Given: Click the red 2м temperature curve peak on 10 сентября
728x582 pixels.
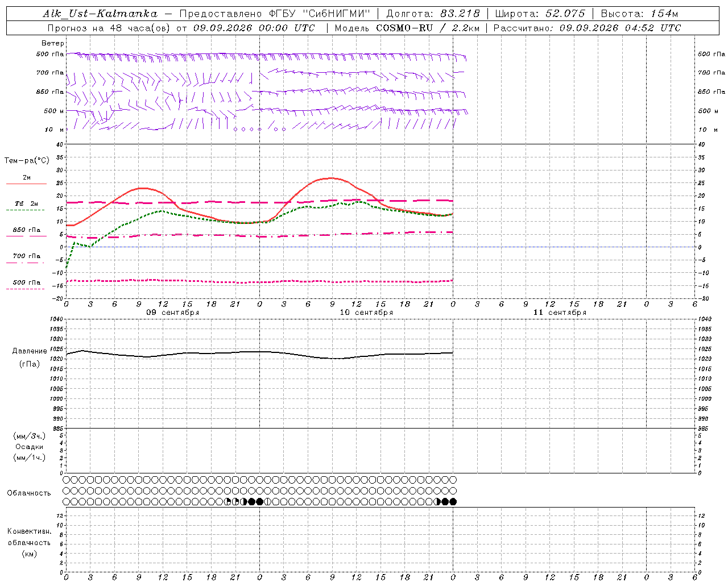Looking at the screenshot, I should pyautogui.click(x=332, y=178).
